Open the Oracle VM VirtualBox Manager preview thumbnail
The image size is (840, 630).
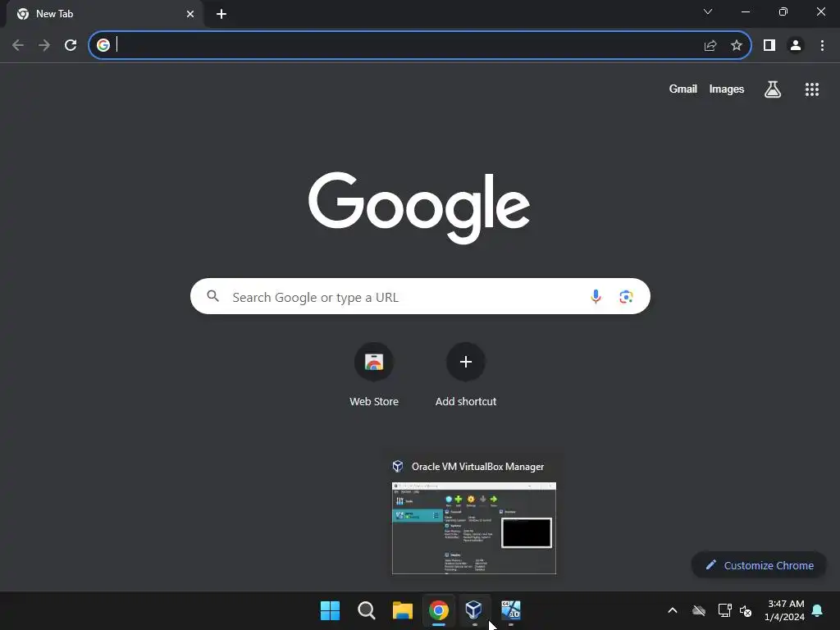[x=474, y=528]
